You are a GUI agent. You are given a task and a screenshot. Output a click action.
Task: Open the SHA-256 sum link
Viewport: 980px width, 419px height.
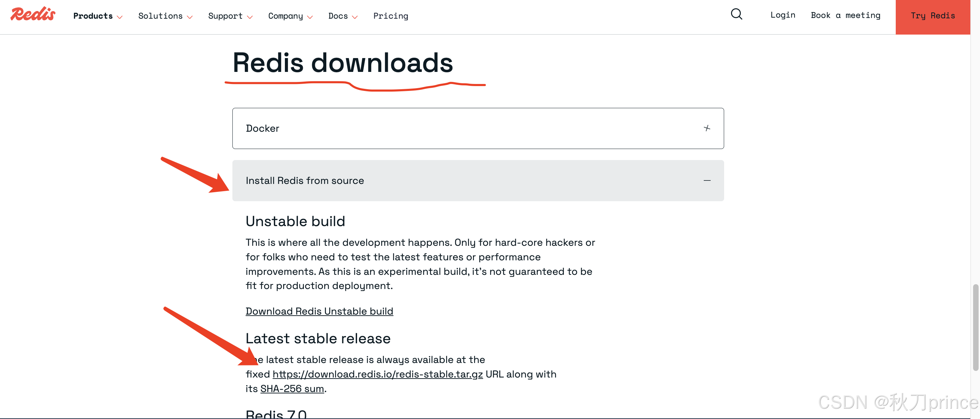click(292, 389)
